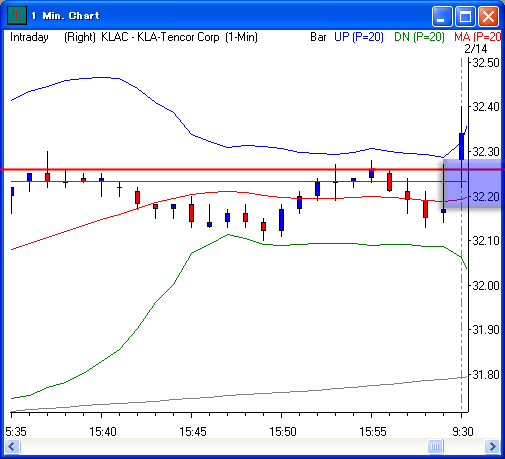505x459 pixels.
Task: Click the blue UP (P=20) legend label
Action: pyautogui.click(x=359, y=37)
